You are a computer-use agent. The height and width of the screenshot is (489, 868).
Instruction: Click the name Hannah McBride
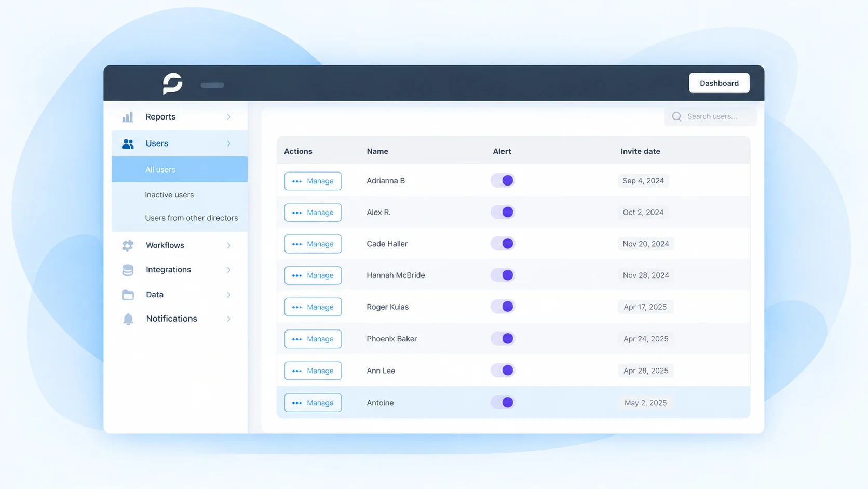tap(396, 275)
